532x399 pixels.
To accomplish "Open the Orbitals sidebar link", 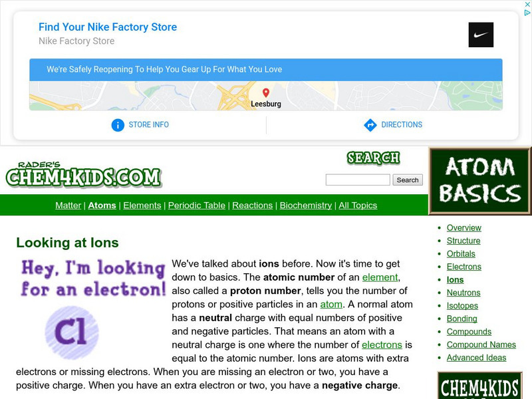I will [x=461, y=254].
